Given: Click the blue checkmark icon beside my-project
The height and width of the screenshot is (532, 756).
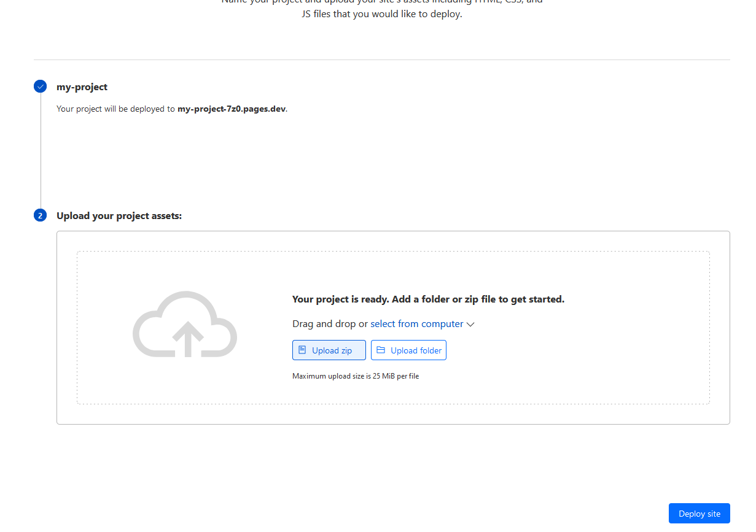Looking at the screenshot, I should pyautogui.click(x=40, y=87).
